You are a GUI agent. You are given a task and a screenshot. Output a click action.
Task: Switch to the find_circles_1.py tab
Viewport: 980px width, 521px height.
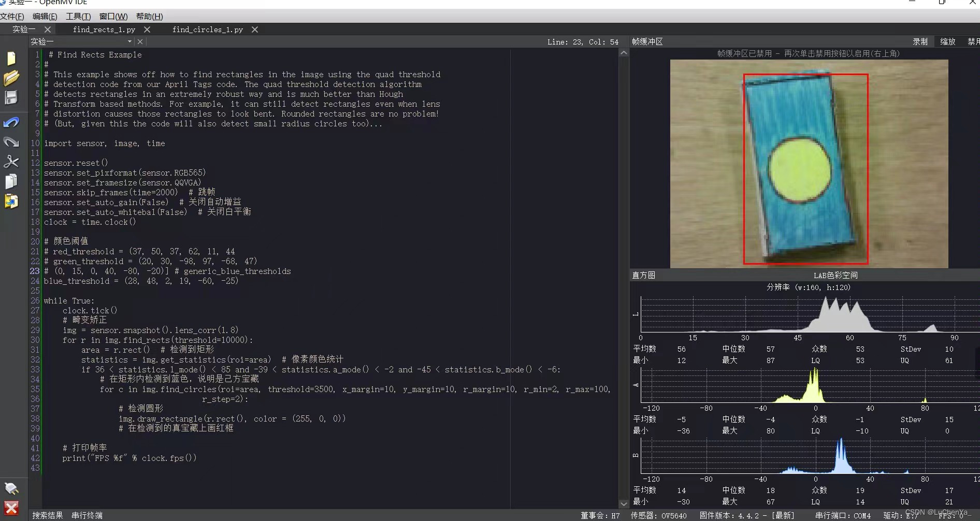click(207, 30)
